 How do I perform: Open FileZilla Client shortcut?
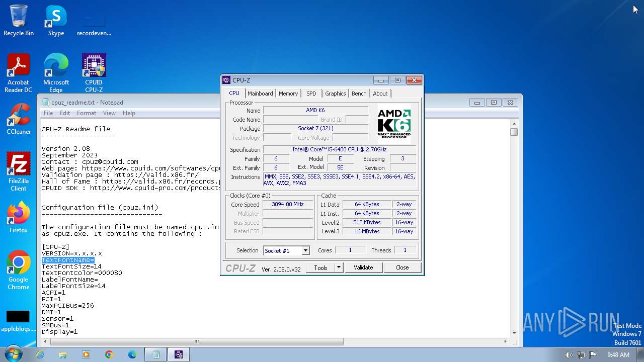(x=19, y=172)
